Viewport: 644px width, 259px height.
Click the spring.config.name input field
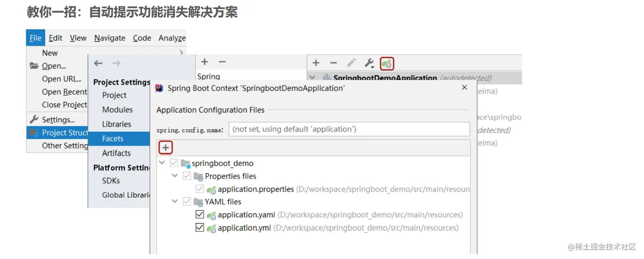(x=349, y=129)
